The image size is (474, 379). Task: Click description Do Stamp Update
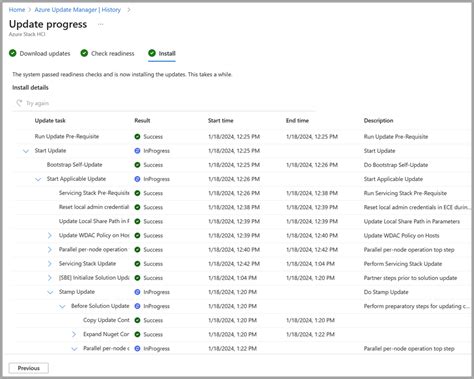point(386,292)
